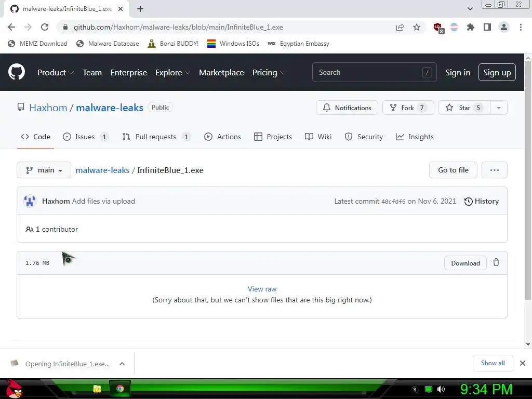Open the uBlock Origin extension icon
The height and width of the screenshot is (399, 532).
[438, 28]
